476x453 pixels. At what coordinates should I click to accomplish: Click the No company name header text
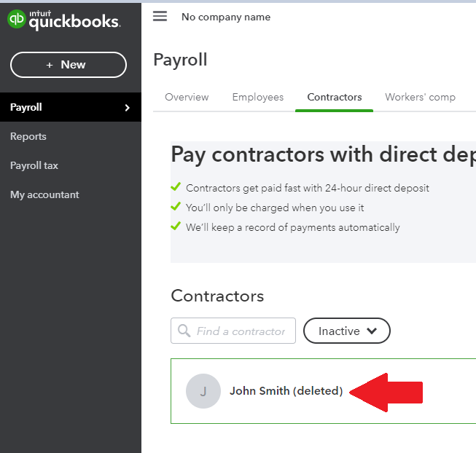click(x=226, y=17)
